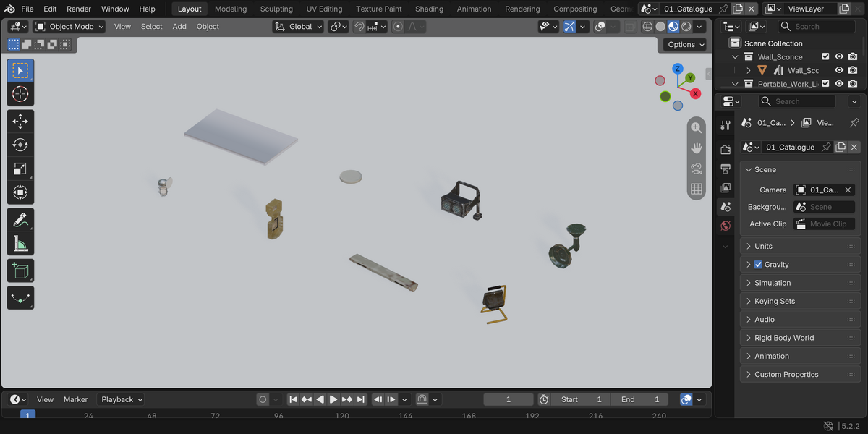Expand the Wall_Scc object in outliner

749,70
